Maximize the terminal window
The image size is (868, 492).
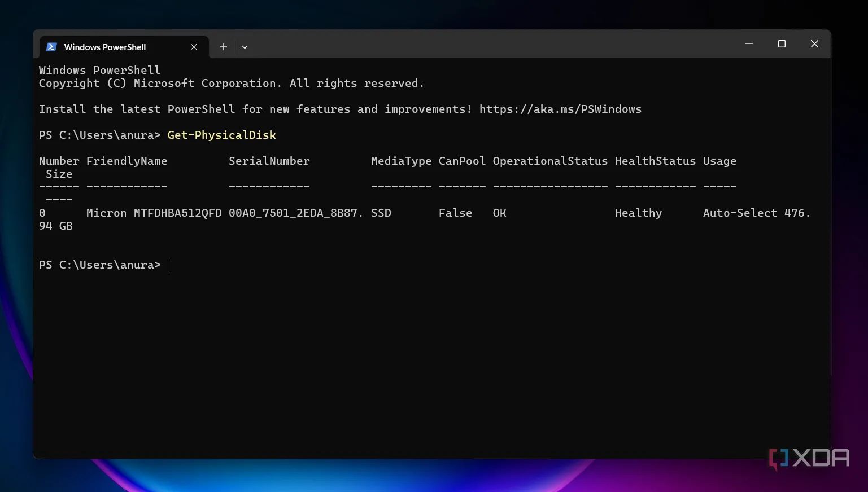pyautogui.click(x=782, y=43)
